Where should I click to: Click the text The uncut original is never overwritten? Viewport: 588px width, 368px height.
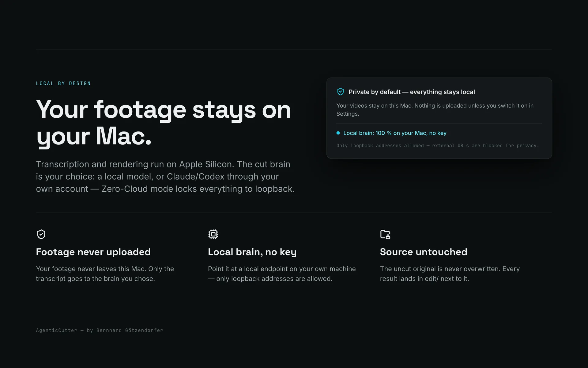(450, 274)
